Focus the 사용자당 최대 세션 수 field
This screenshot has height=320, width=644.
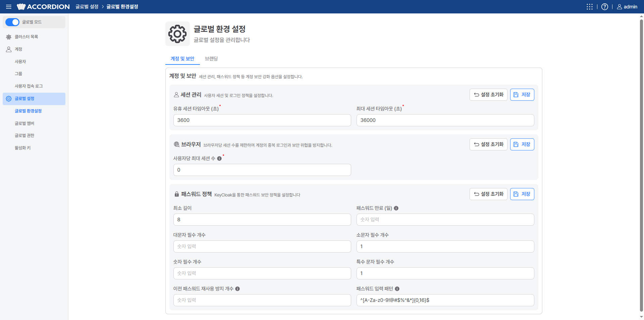click(262, 170)
